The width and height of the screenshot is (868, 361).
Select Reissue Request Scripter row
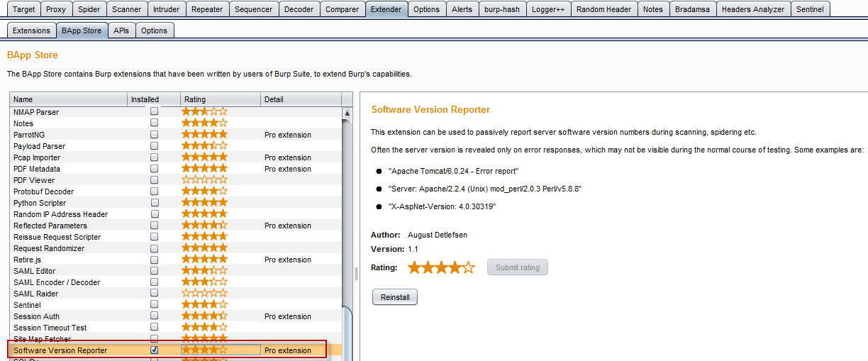pyautogui.click(x=176, y=236)
